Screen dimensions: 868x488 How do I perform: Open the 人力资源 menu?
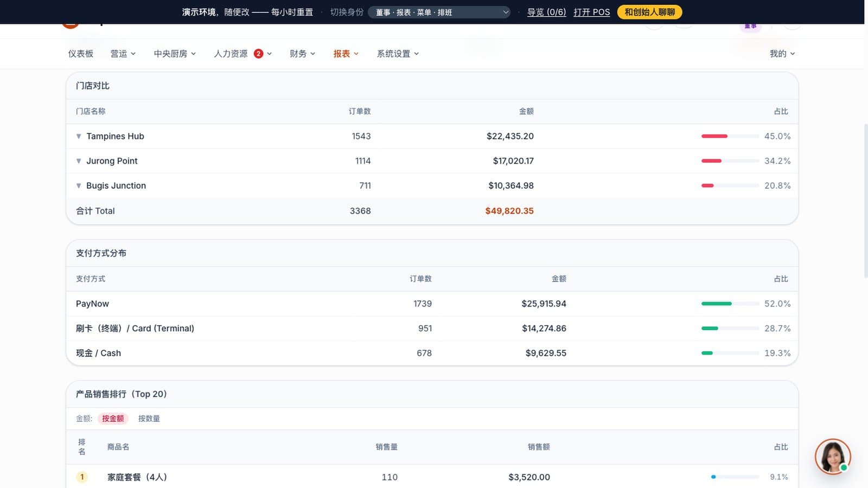click(242, 54)
